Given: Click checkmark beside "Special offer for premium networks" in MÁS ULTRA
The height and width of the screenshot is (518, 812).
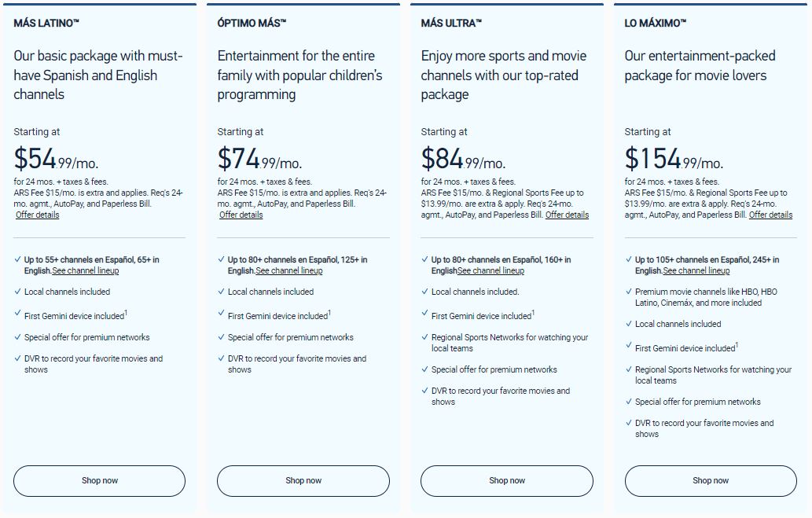Looking at the screenshot, I should 425,369.
